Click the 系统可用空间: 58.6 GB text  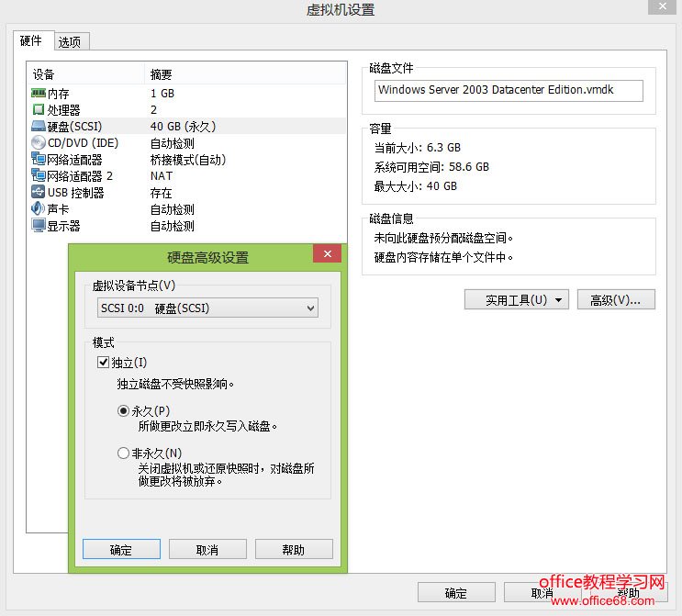[x=431, y=166]
